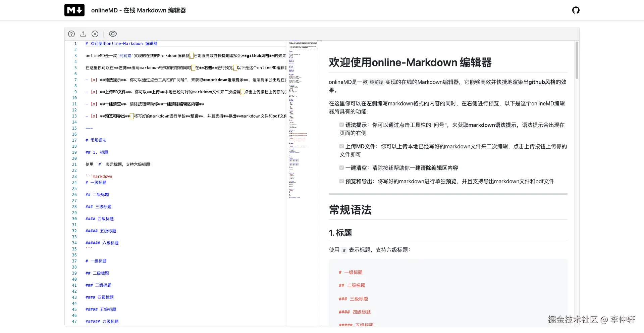This screenshot has width=644, height=333.
Task: Click the '## 1. 标题' line in editor
Action: [97, 152]
